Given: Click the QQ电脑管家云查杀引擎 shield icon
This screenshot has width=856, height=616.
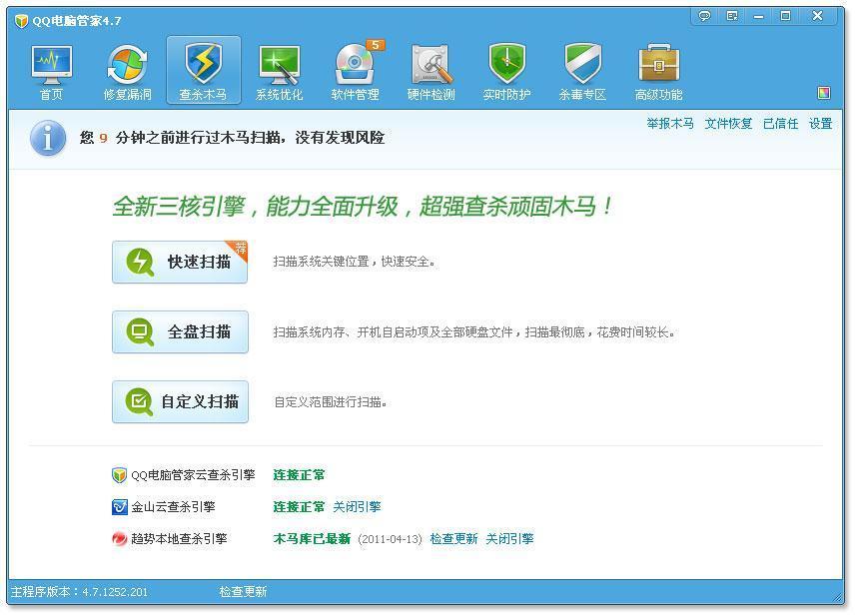Looking at the screenshot, I should [119, 475].
